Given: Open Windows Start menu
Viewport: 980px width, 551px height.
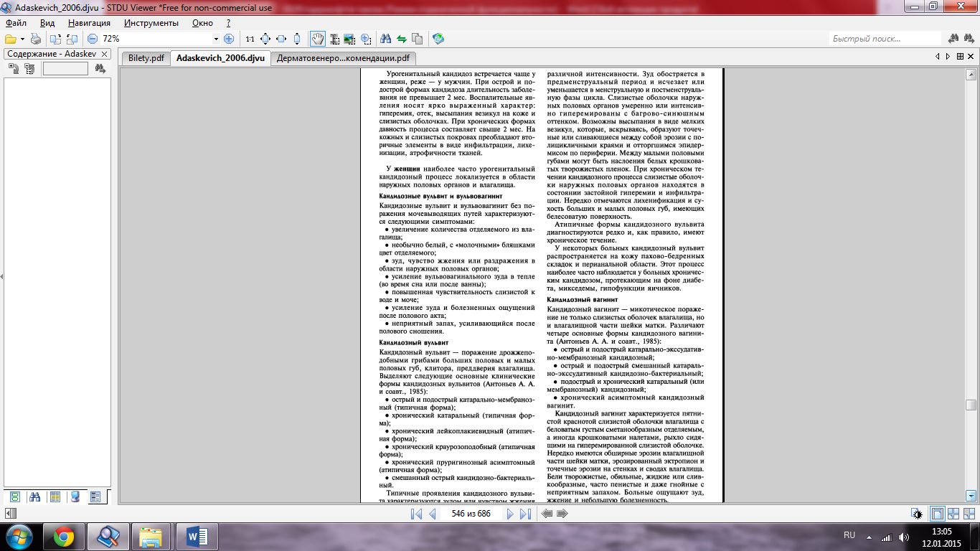Looking at the screenshot, I should (19, 536).
